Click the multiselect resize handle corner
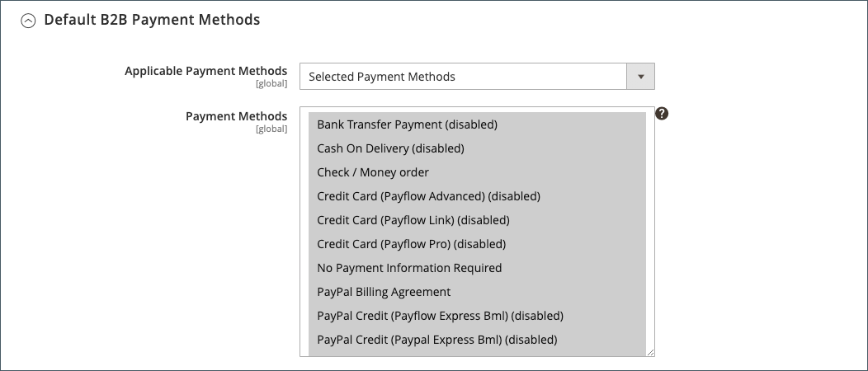Image resolution: width=868 pixels, height=371 pixels. tap(650, 352)
